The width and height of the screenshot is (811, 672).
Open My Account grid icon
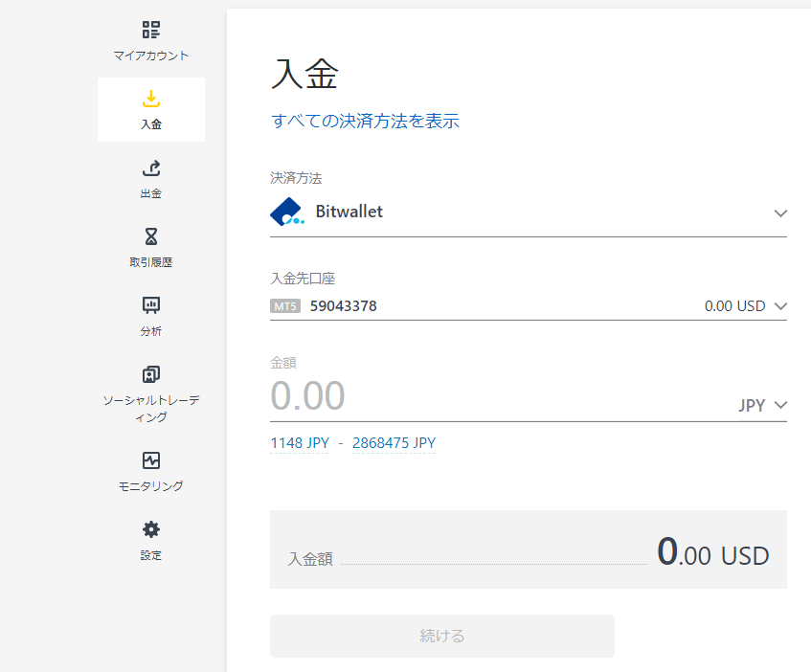pos(151,30)
